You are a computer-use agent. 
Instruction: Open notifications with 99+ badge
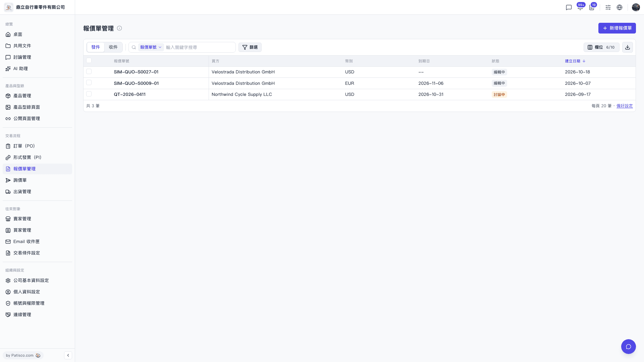tap(580, 7)
